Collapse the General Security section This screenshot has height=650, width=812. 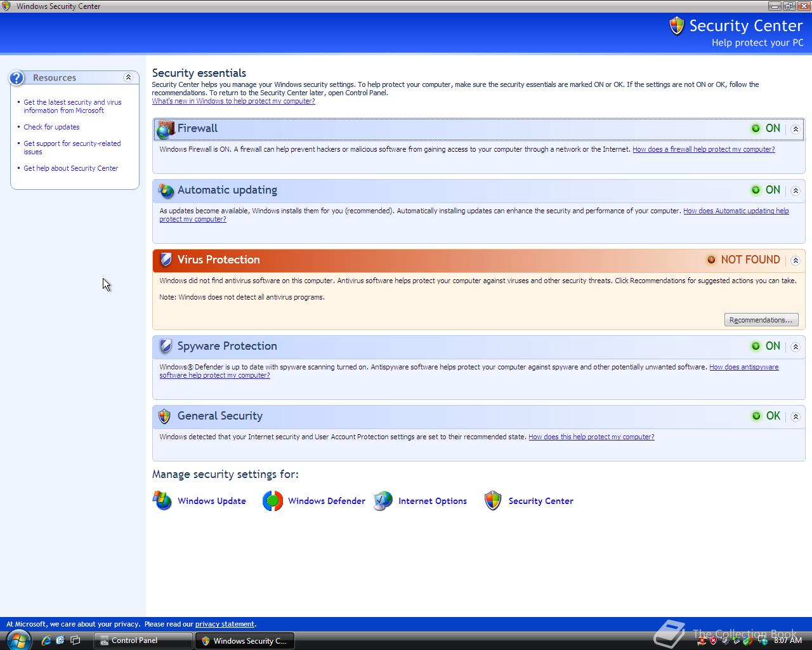click(x=796, y=416)
